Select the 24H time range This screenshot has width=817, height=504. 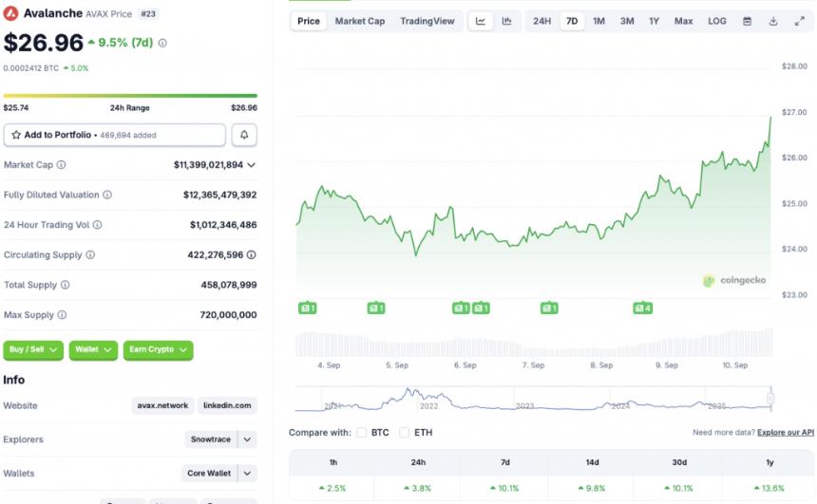pos(541,21)
